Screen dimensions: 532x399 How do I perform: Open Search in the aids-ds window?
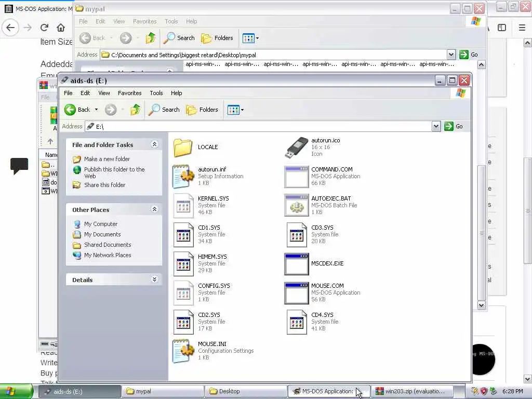pos(164,110)
